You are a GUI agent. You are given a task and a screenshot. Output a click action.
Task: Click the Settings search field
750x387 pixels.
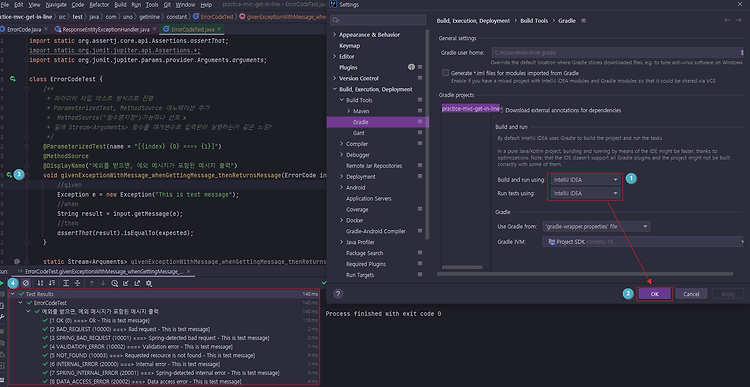[378, 20]
